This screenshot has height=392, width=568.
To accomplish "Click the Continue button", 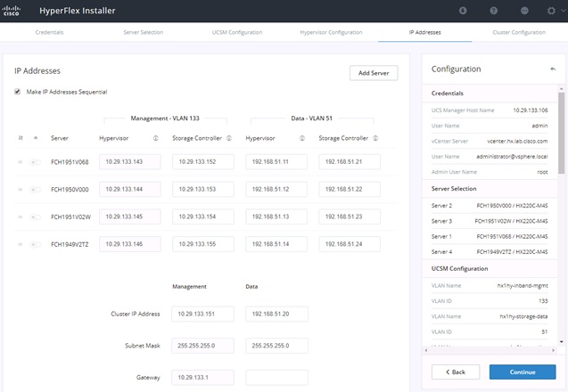I will (523, 372).
